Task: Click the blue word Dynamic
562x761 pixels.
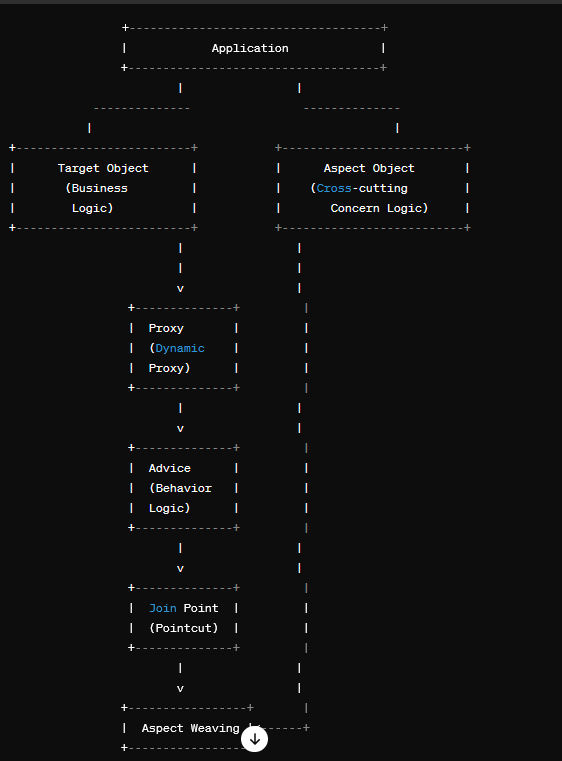Action: [180, 348]
